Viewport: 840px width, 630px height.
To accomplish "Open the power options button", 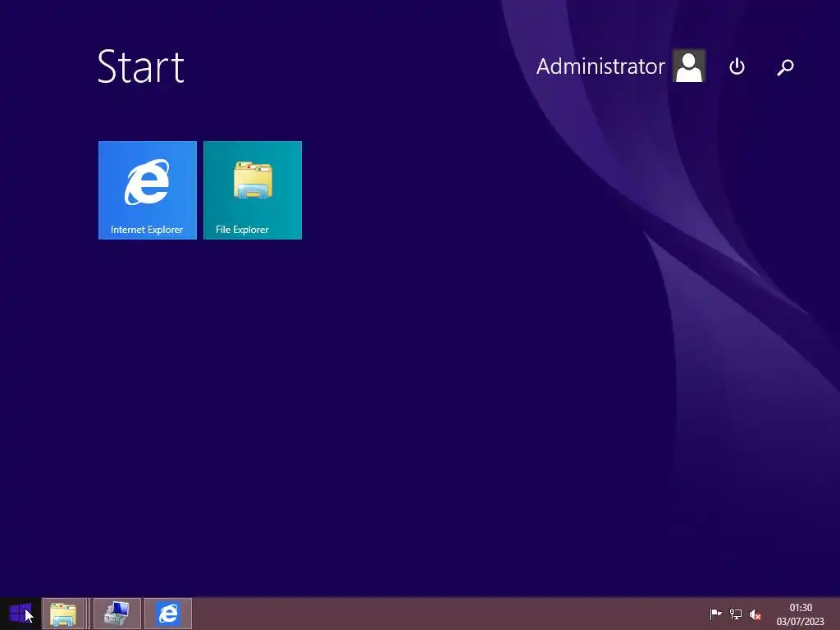I will 737,66.
